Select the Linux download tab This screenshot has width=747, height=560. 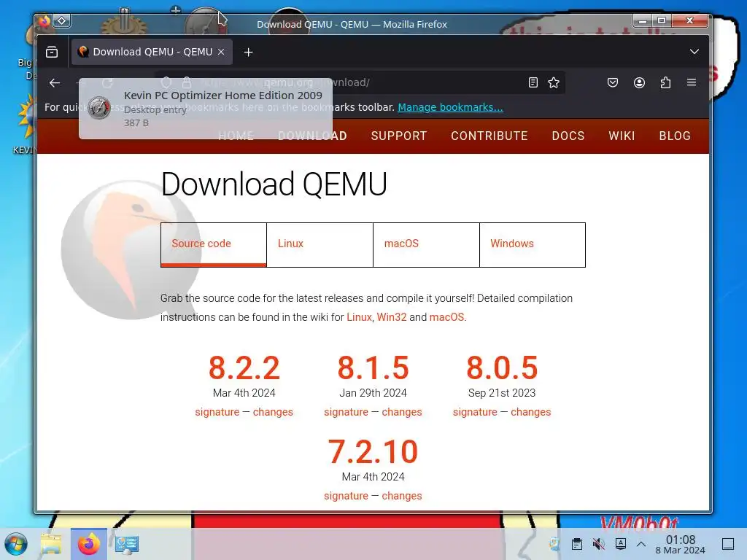320,245
